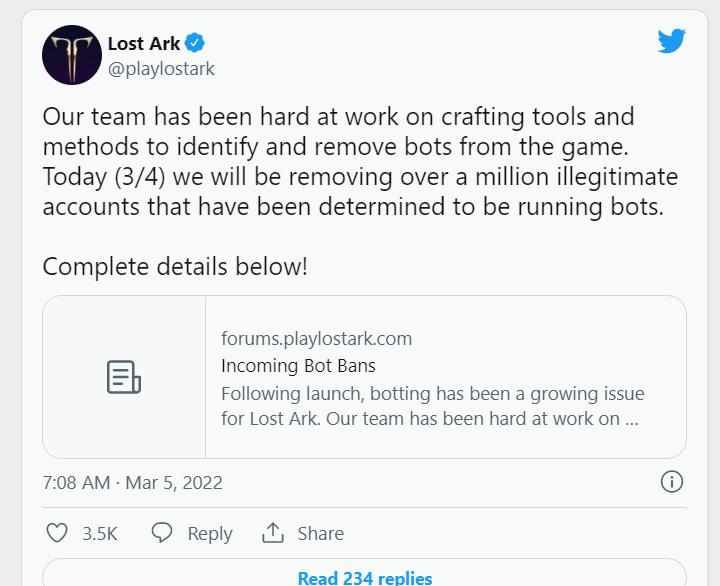Click the Complete details below text
Viewport: 720px width, 586px height.
[x=175, y=266]
